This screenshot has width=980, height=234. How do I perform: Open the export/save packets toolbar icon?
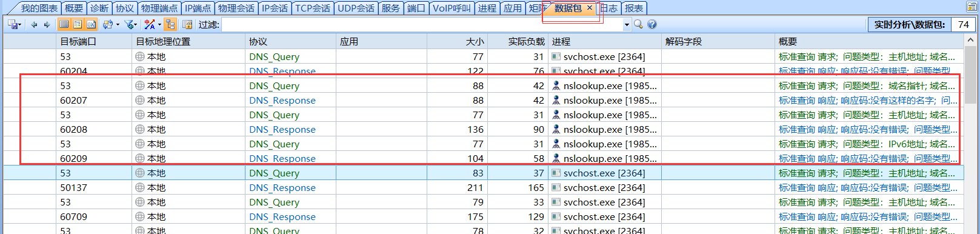[13, 24]
